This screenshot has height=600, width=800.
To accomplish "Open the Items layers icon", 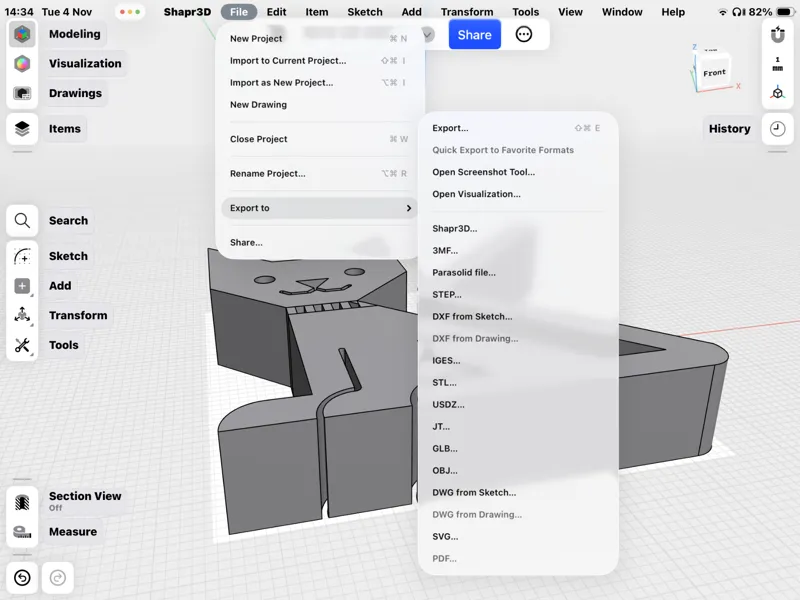I will pyautogui.click(x=22, y=129).
